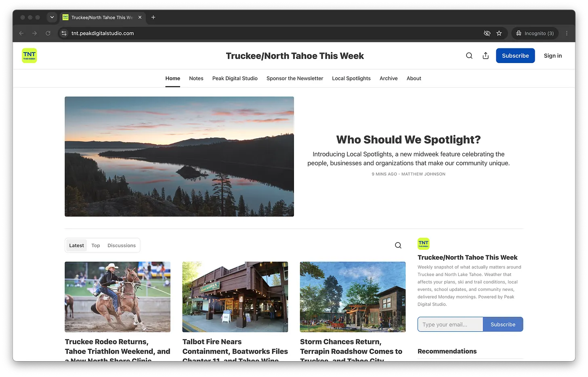
Task: Click author name 'MATTHEW JOHNSON'
Action: [x=423, y=174]
